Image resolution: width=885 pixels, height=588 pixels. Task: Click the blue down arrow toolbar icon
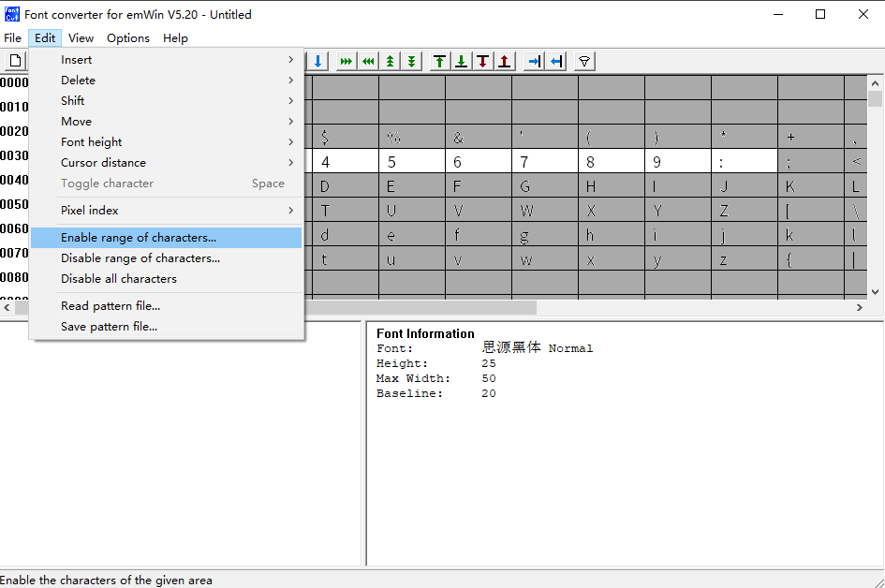(318, 62)
